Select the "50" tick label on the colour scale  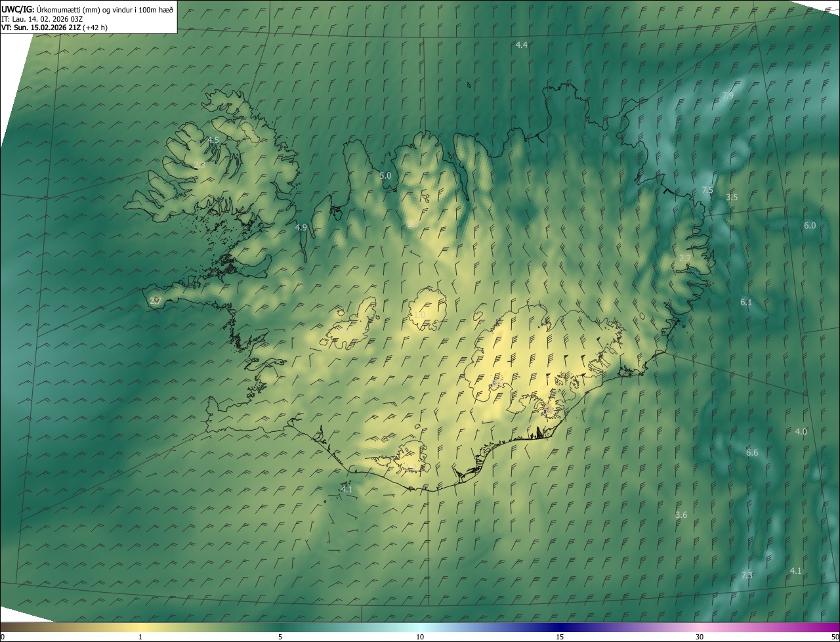[835, 637]
